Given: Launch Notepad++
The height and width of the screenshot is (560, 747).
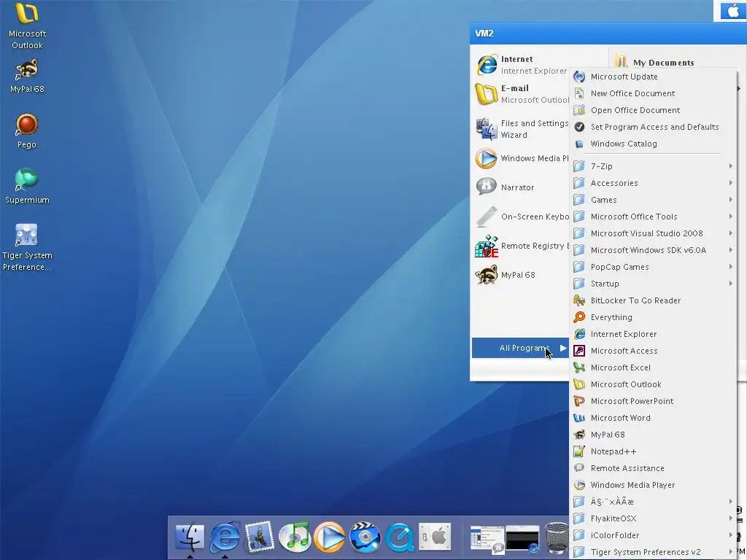Looking at the screenshot, I should click(x=653, y=451).
